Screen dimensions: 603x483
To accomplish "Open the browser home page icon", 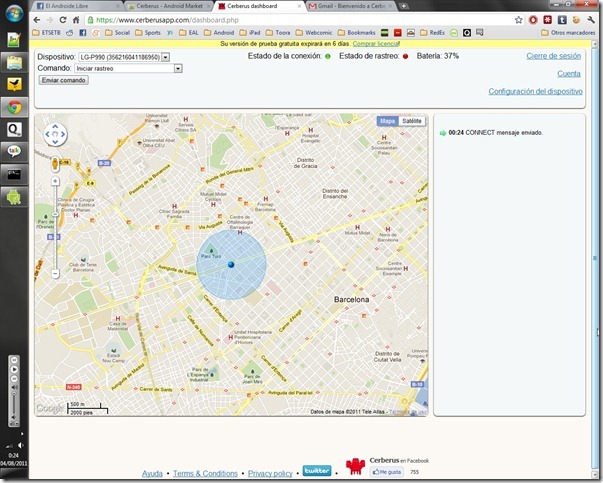I will click(76, 20).
